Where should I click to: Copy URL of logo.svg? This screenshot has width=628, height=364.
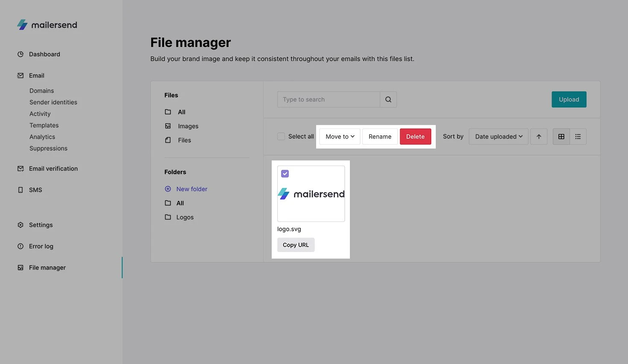point(296,245)
